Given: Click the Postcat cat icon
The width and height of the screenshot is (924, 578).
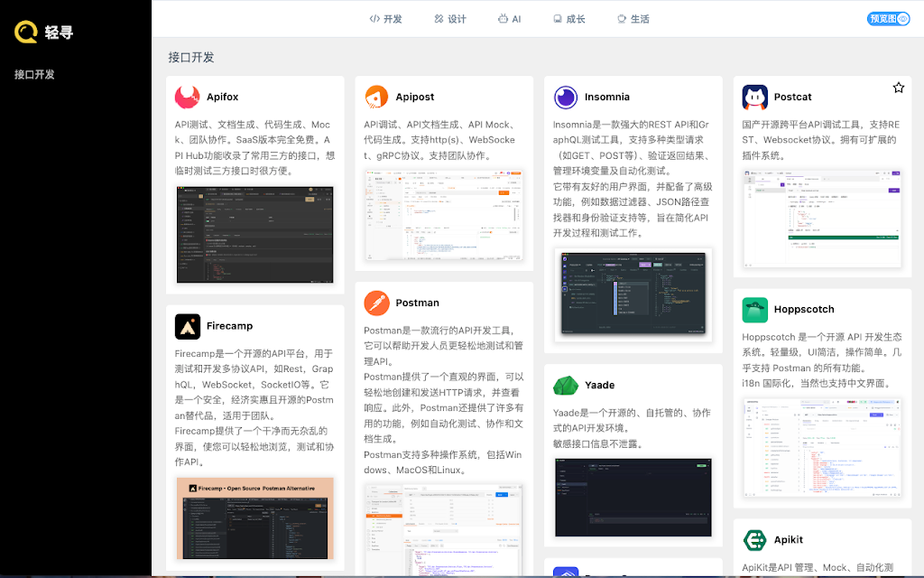Looking at the screenshot, I should [x=755, y=97].
